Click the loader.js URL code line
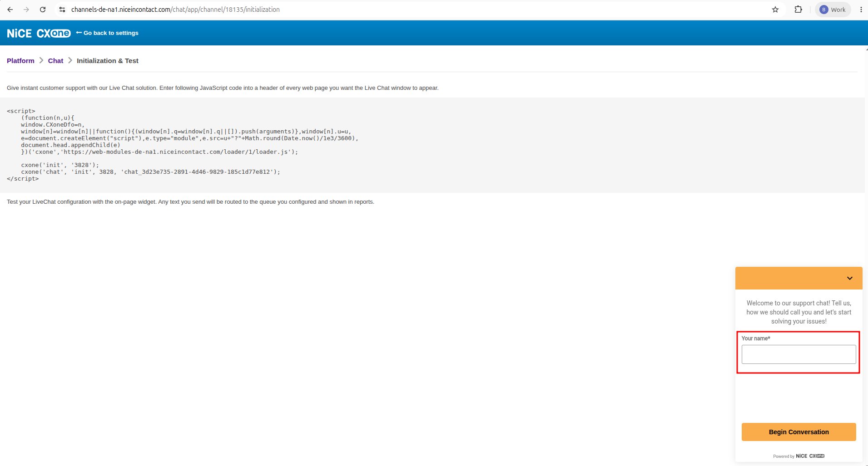This screenshot has height=466, width=868. (x=159, y=152)
